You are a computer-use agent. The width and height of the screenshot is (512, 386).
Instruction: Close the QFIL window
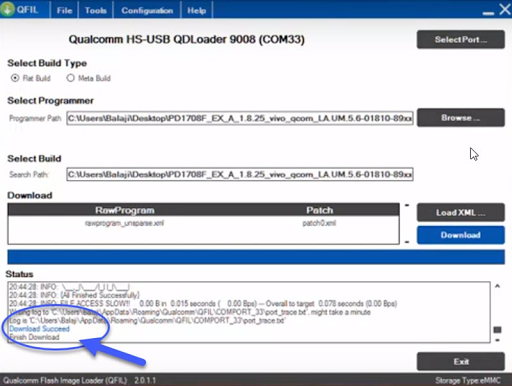[505, 9]
